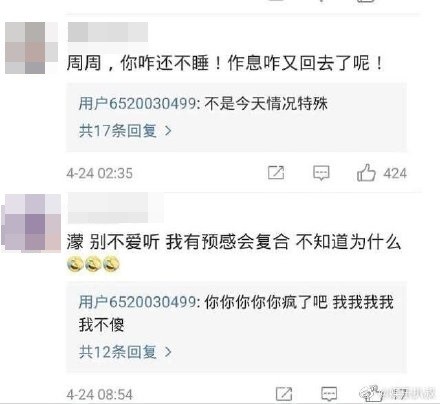Open 用户6520030499 profile in second reply
Viewport: 440px width, 404px height.
[137, 302]
